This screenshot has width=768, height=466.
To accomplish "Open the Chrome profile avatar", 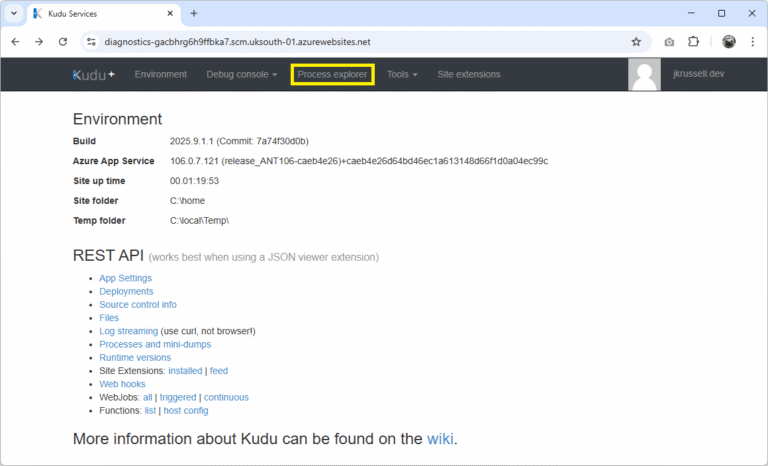I will point(729,42).
